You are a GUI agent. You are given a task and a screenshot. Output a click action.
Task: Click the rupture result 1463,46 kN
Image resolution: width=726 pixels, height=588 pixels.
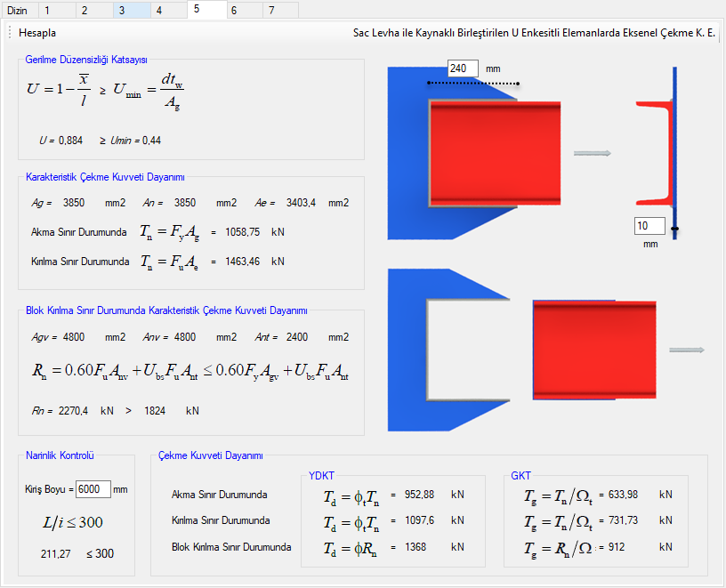(243, 262)
